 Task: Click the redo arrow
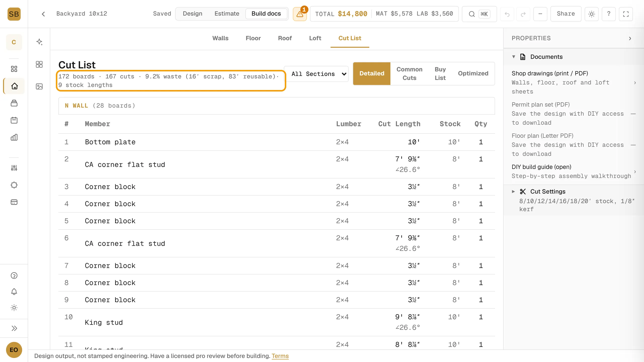pos(523,14)
